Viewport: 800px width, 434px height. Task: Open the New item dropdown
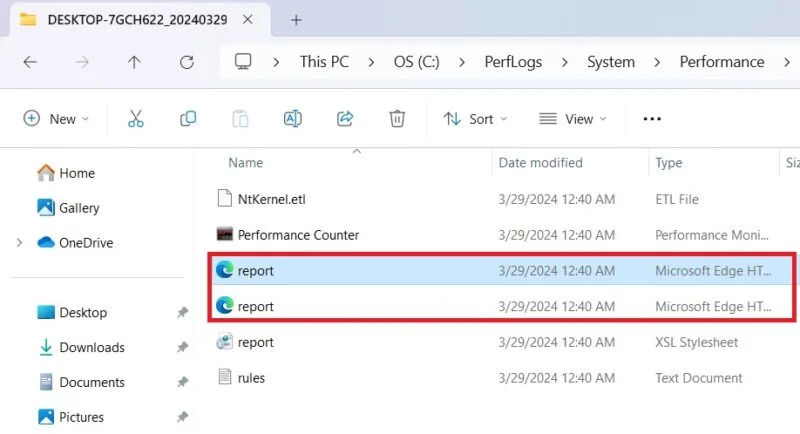click(56, 119)
